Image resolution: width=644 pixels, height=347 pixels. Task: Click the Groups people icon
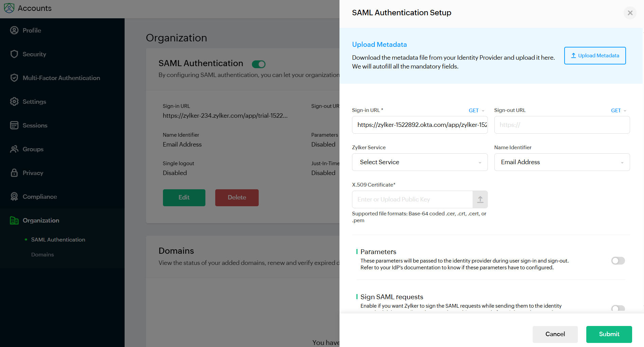click(14, 149)
